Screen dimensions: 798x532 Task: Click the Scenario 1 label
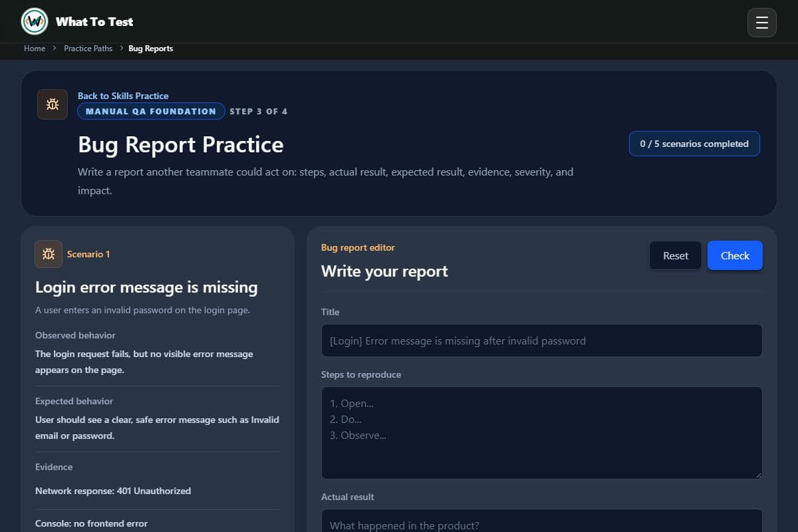coord(88,254)
